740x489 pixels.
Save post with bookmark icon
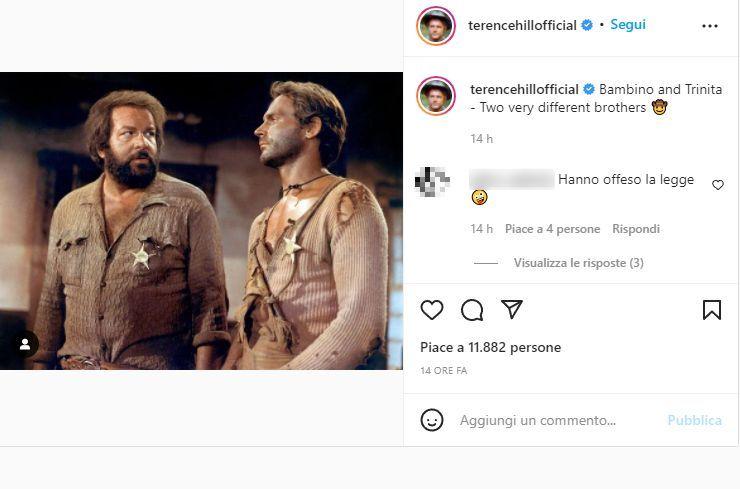(x=712, y=310)
